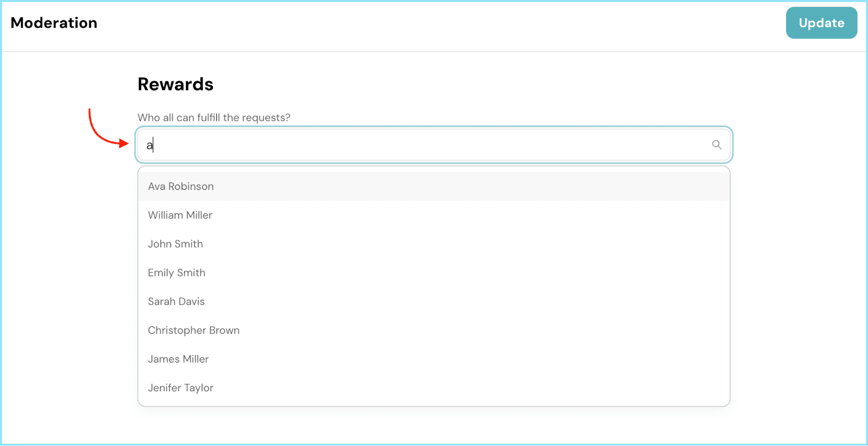Click the divider line under Moderation header
The height and width of the screenshot is (446, 868).
pyautogui.click(x=434, y=52)
